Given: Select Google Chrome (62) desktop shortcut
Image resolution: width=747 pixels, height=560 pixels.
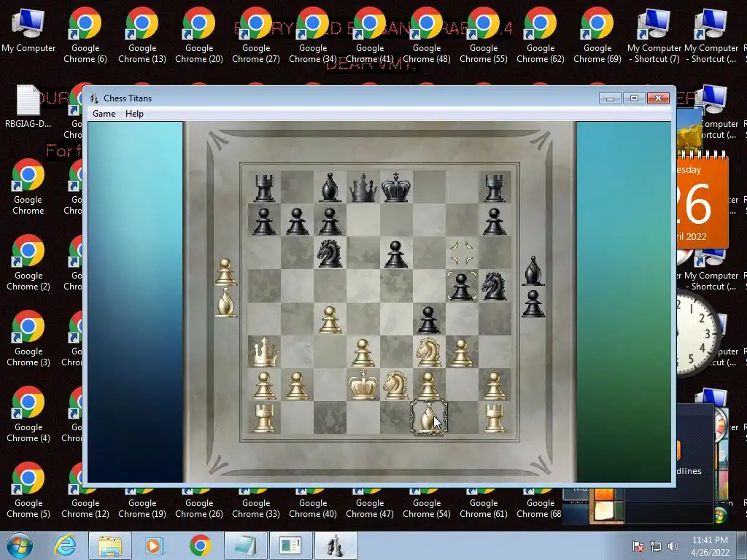Looking at the screenshot, I should pos(541,35).
